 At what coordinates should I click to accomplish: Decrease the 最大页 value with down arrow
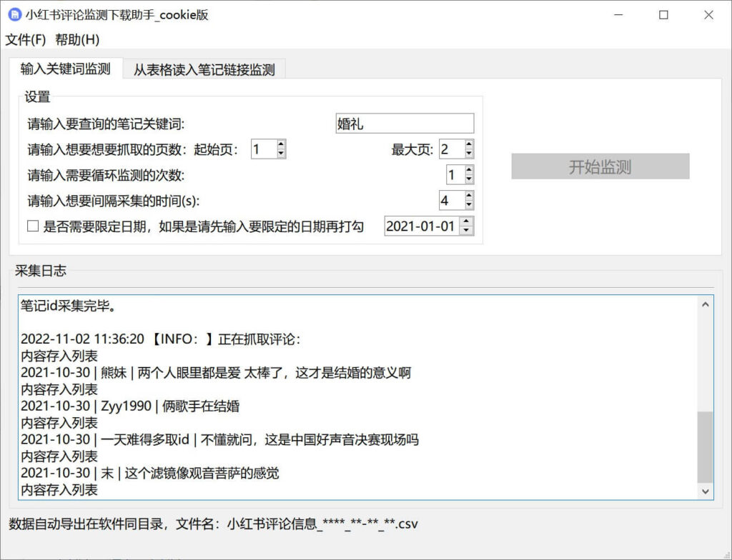click(469, 154)
